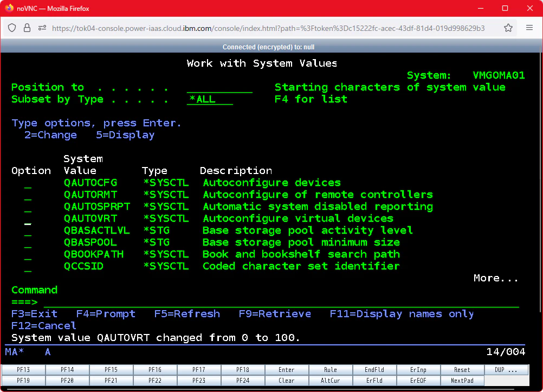
Task: Maximize the Firefox window
Action: pyautogui.click(x=505, y=8)
